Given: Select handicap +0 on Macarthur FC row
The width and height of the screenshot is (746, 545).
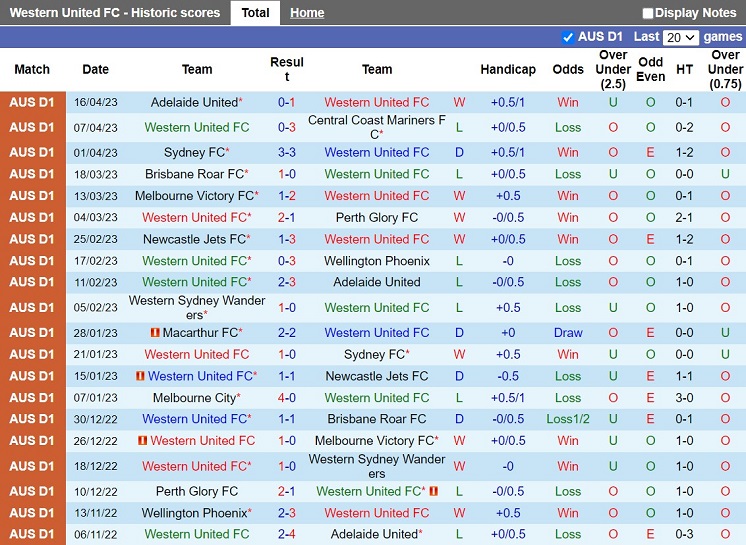Looking at the screenshot, I should click(508, 332).
